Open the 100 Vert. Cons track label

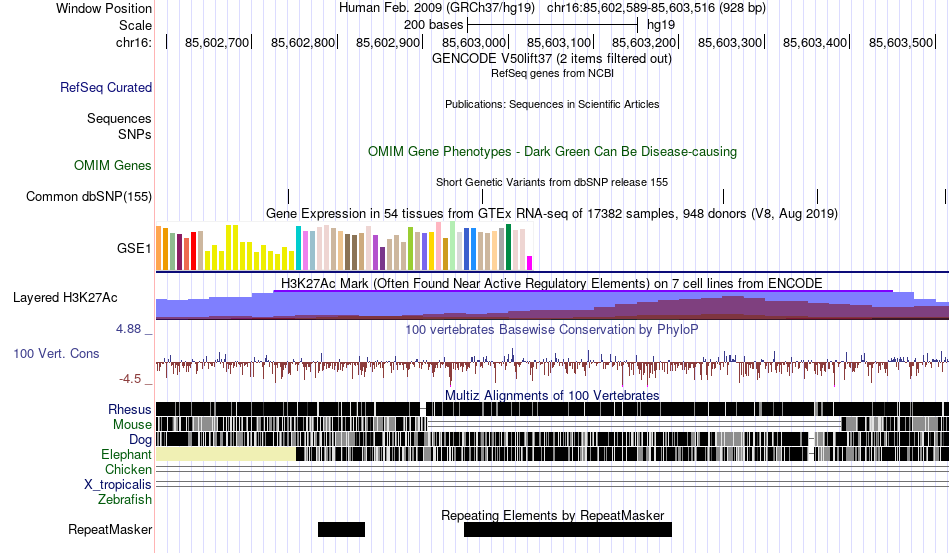click(56, 353)
